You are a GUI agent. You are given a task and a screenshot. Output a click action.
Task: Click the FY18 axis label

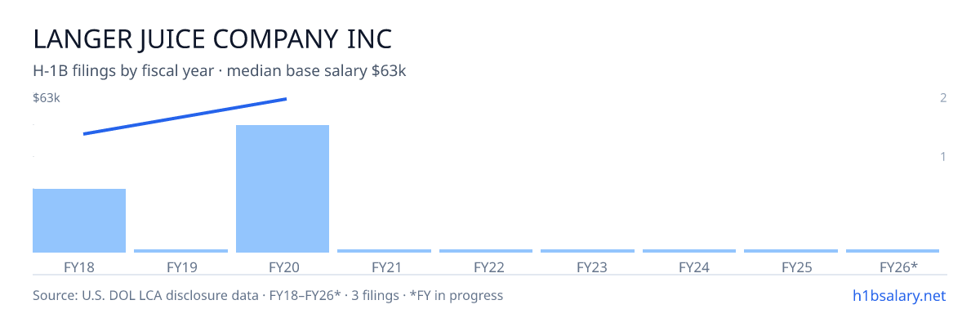pos(79,267)
